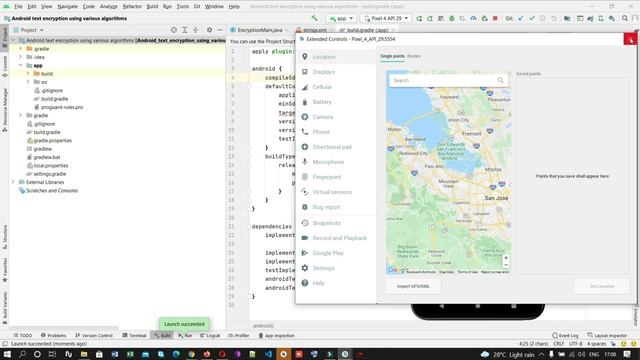Open Layout Inspector in bottom bar
Image resolution: width=640 pixels, height=360 pixels.
click(607, 335)
